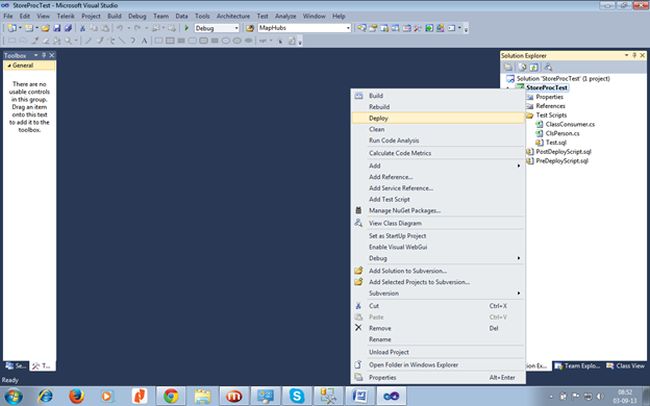Choose Unload Project

click(438, 352)
